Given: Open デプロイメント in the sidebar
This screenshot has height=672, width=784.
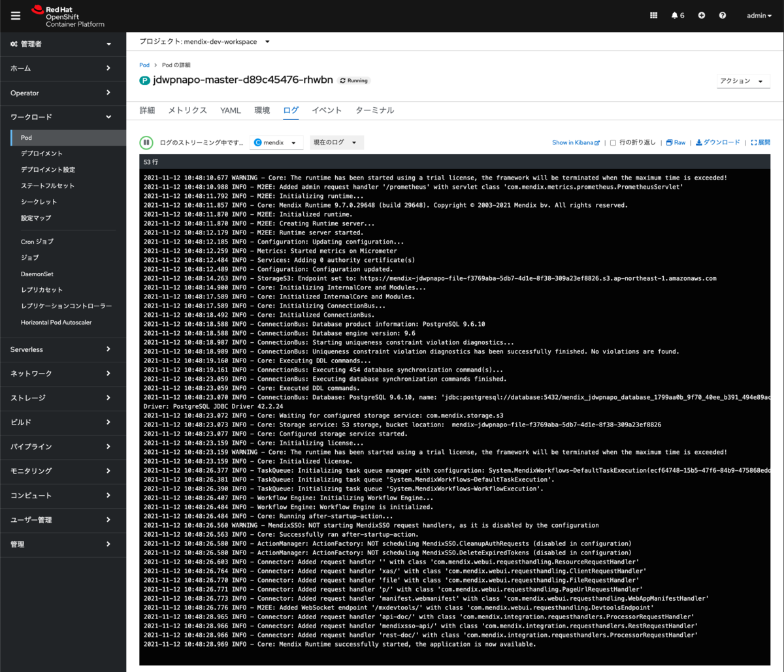Looking at the screenshot, I should [68, 153].
